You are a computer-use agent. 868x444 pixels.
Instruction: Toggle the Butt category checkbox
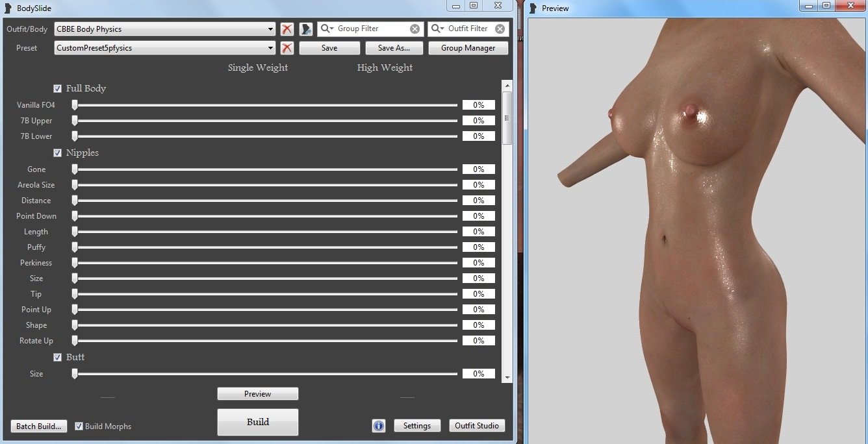click(58, 358)
